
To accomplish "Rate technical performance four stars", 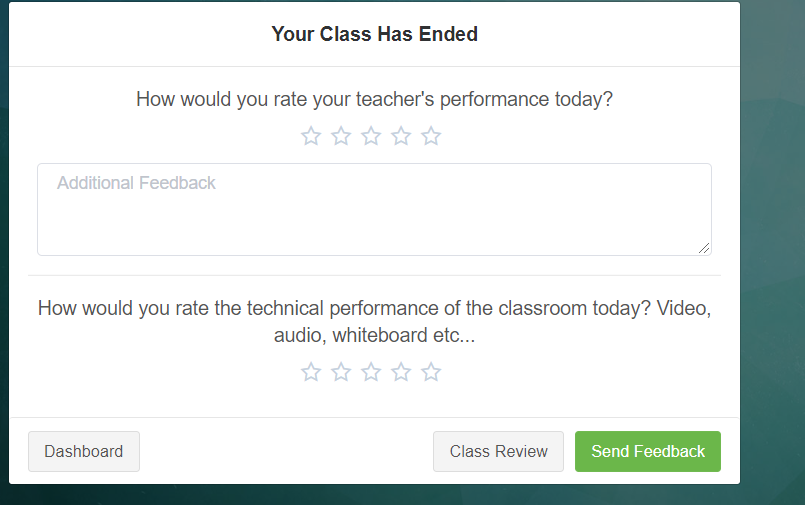I will [x=401, y=372].
